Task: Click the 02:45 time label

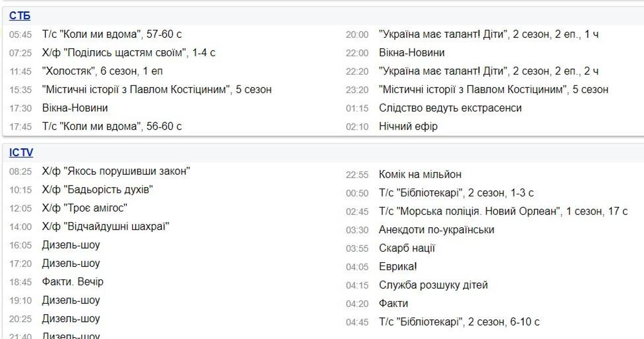Action: click(357, 212)
